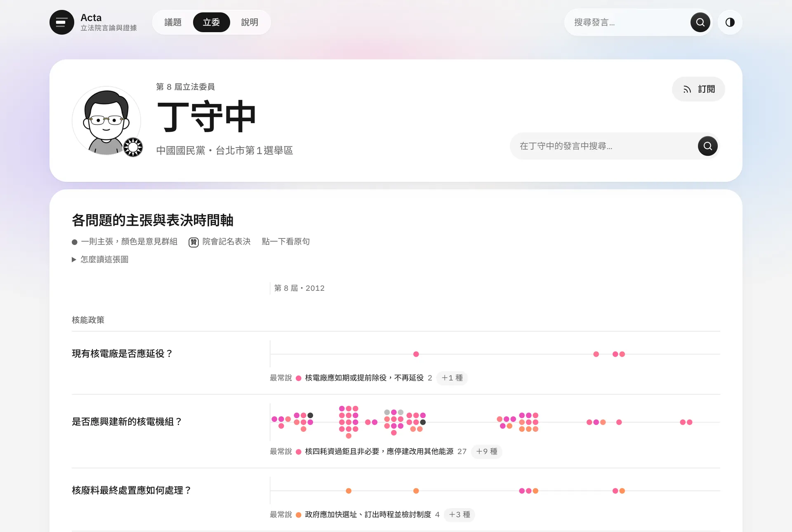Click the black dot in 核電機組 first cluster

[x=310, y=415]
